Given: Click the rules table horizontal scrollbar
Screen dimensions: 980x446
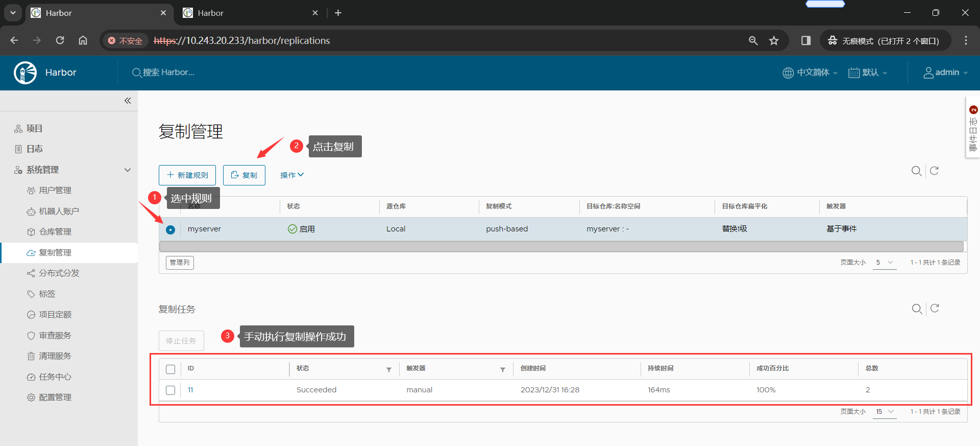Looking at the screenshot, I should pyautogui.click(x=561, y=247).
